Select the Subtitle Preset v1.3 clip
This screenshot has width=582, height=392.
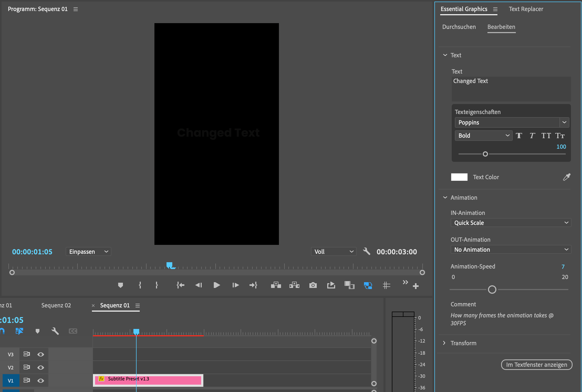pos(148,380)
